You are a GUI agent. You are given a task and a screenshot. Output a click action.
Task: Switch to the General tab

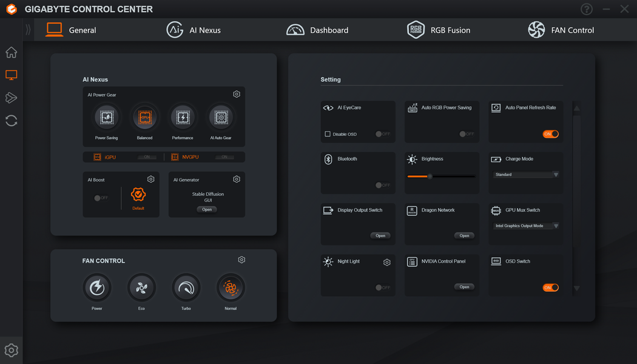point(71,30)
